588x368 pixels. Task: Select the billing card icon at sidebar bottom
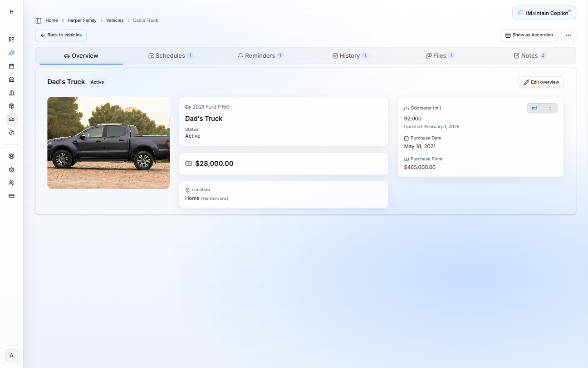(11, 196)
